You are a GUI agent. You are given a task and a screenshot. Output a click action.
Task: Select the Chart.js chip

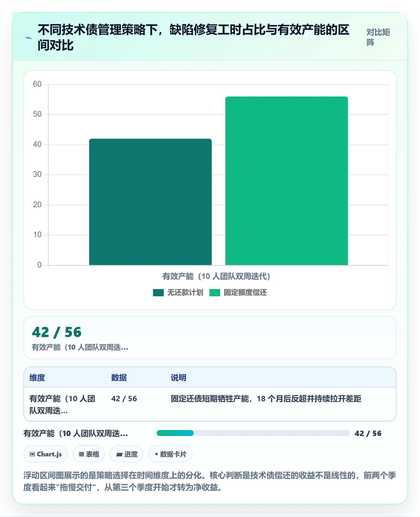point(46,454)
